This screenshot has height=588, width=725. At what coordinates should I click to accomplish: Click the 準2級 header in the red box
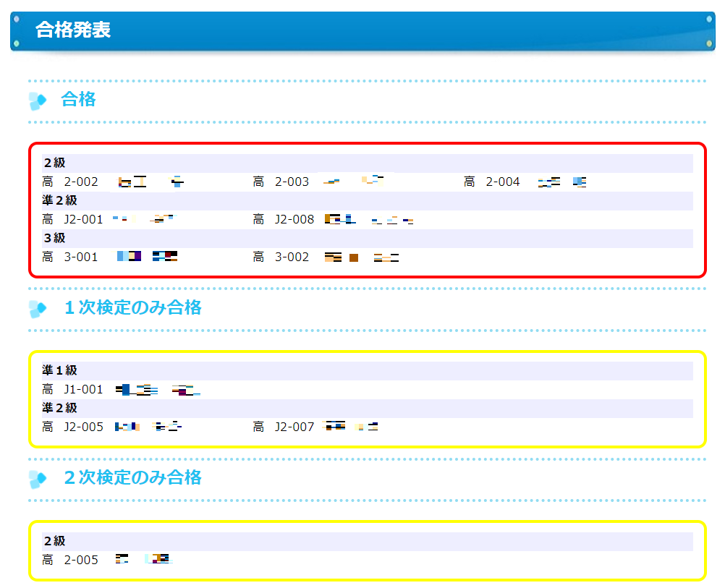[59, 201]
